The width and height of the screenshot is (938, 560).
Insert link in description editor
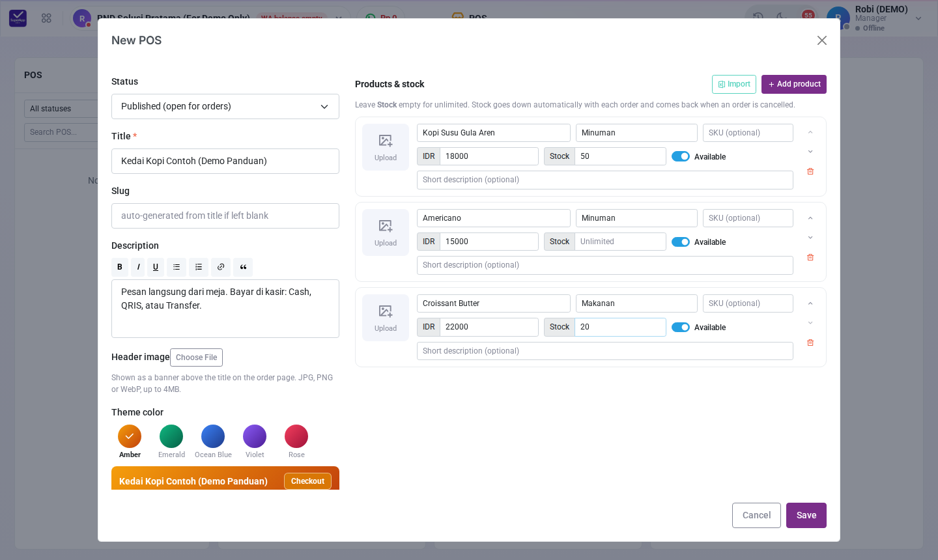[x=221, y=267]
